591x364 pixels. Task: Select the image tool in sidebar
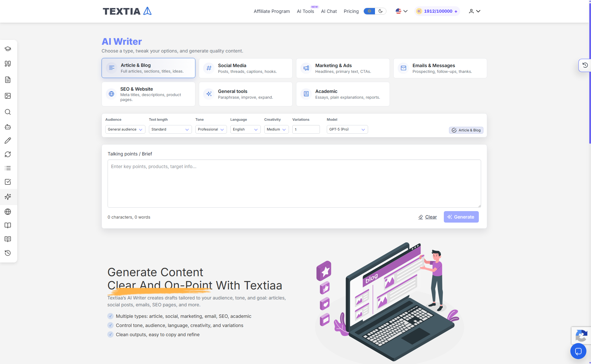[8, 96]
